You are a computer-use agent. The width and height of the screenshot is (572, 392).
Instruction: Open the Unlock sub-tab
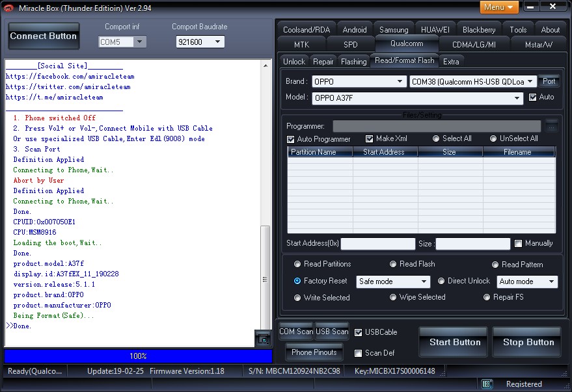click(294, 62)
